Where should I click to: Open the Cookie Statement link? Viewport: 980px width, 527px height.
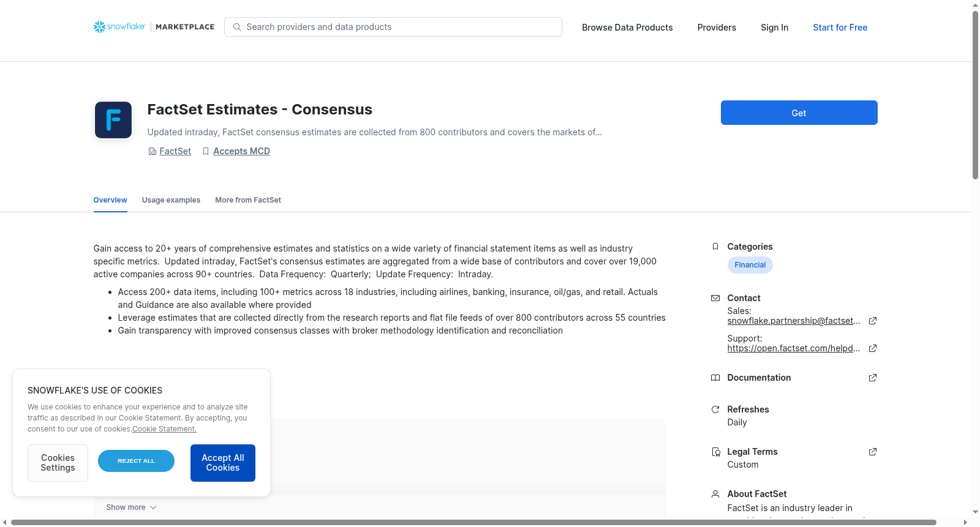pyautogui.click(x=164, y=429)
